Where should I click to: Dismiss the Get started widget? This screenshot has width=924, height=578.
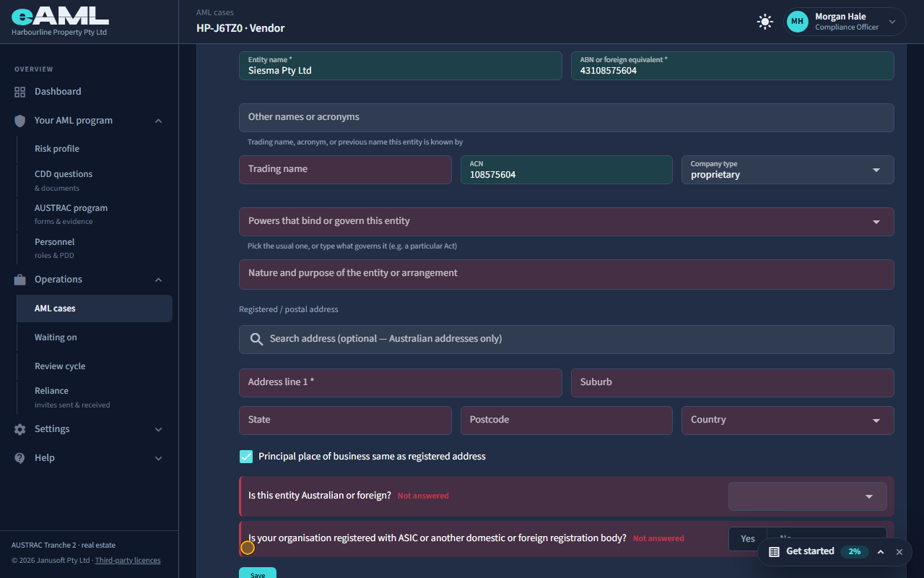pyautogui.click(x=899, y=552)
